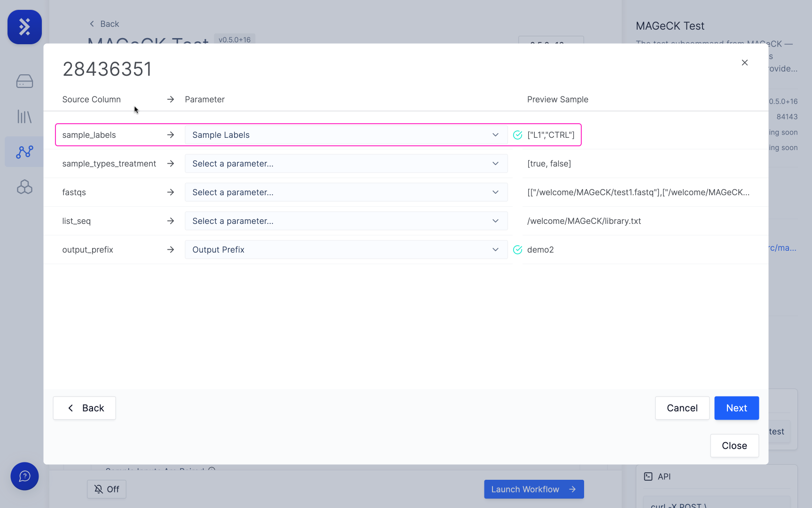This screenshot has width=812, height=508.
Task: Open the Output Prefix parameter dropdown
Action: tap(346, 250)
